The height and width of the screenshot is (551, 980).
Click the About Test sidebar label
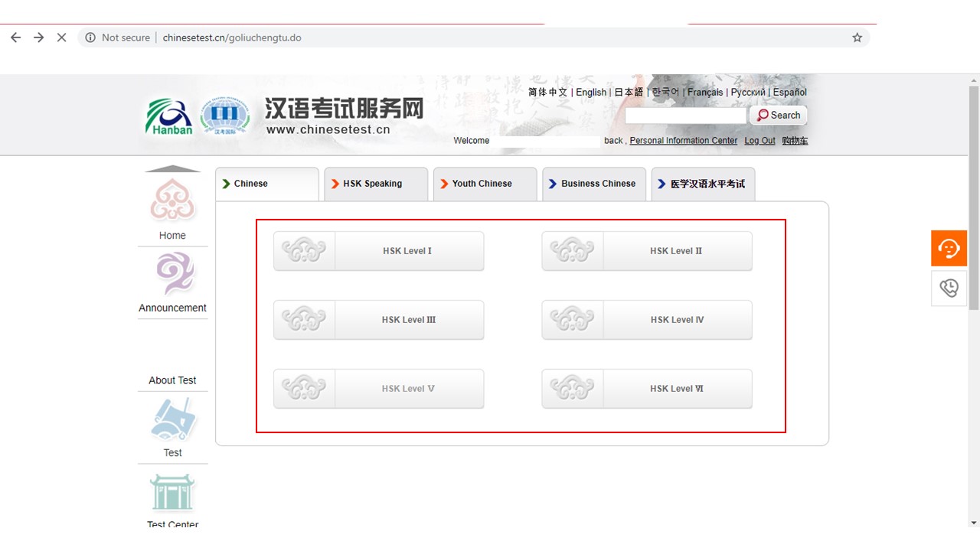[x=172, y=380]
